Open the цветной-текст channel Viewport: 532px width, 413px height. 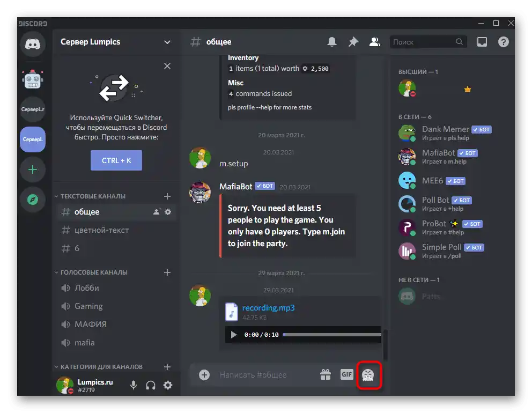117,230
